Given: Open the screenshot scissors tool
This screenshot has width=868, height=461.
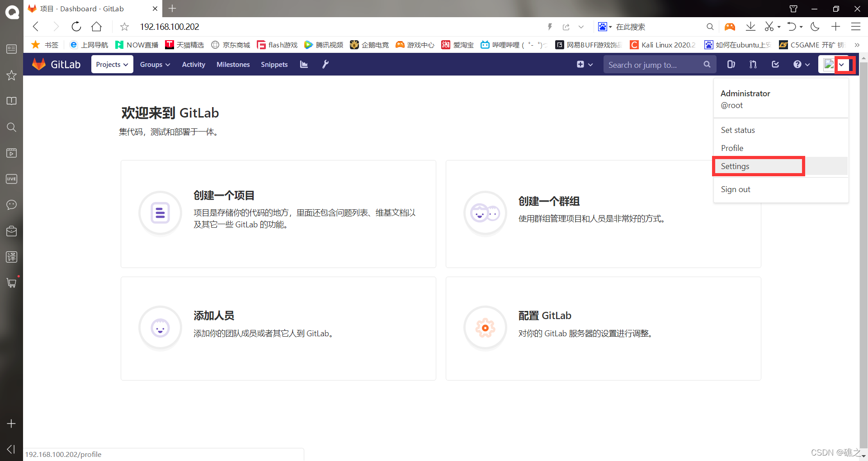Looking at the screenshot, I should pos(769,27).
